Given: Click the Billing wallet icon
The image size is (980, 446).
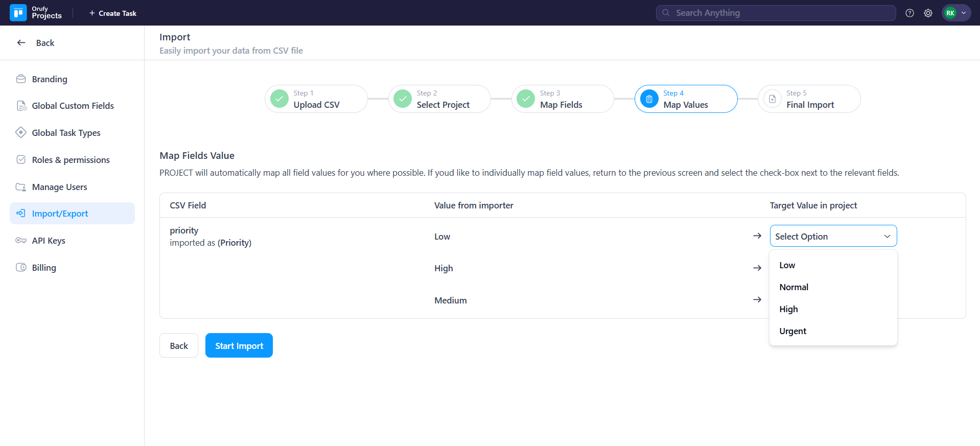Looking at the screenshot, I should (21, 268).
